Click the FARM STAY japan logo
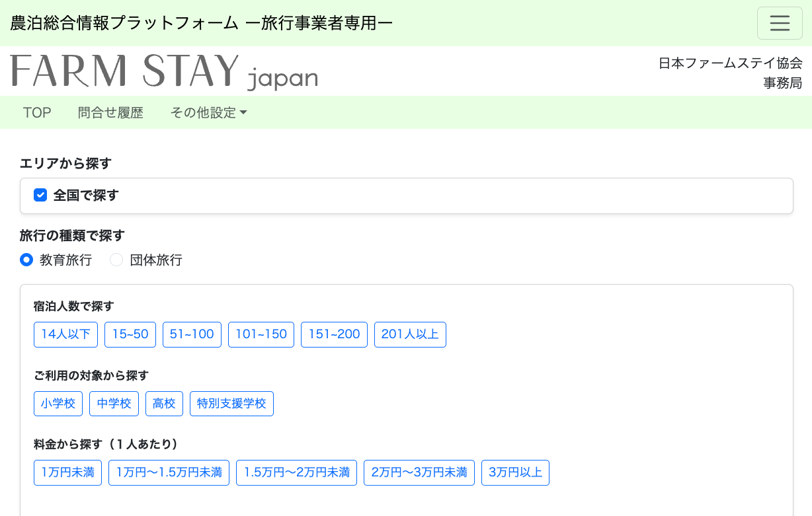The height and width of the screenshot is (516, 812). [164, 71]
